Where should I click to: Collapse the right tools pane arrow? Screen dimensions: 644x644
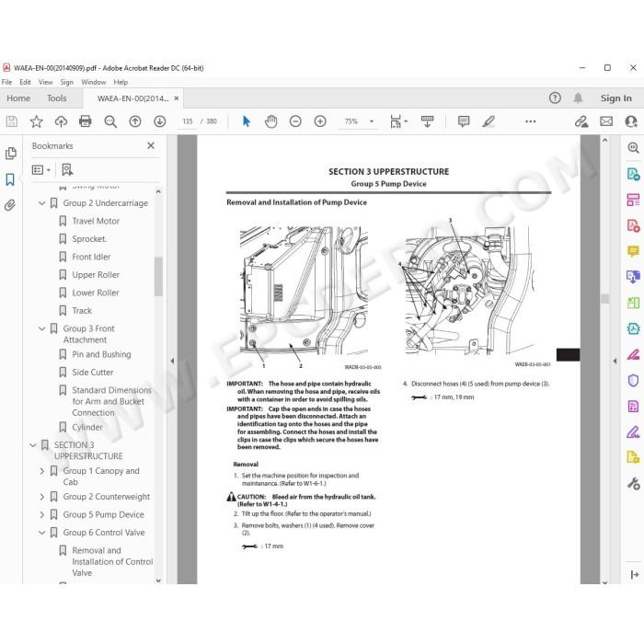coord(615,361)
